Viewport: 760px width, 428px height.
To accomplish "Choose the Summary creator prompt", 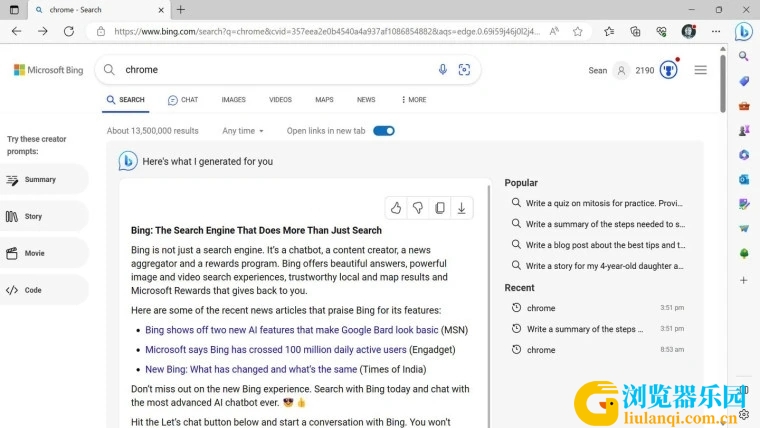I will click(x=44, y=179).
